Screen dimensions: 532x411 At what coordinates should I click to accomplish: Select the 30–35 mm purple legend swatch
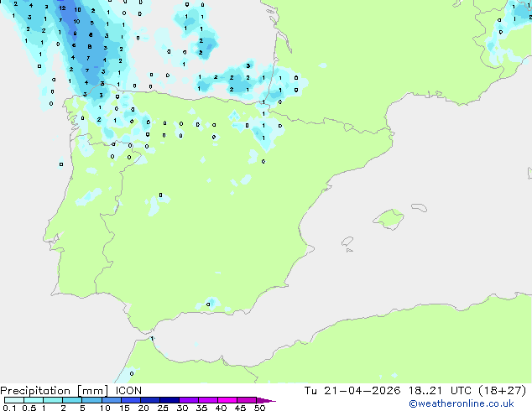(x=189, y=400)
